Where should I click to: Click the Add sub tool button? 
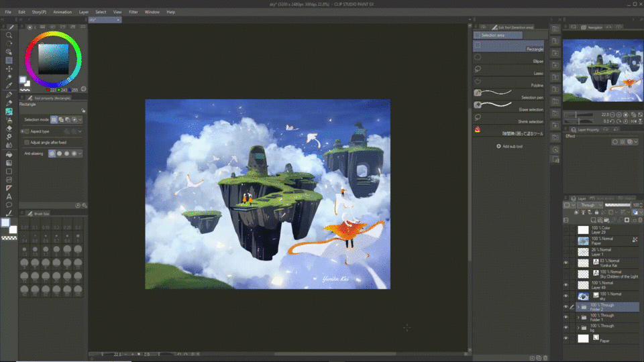509,146
